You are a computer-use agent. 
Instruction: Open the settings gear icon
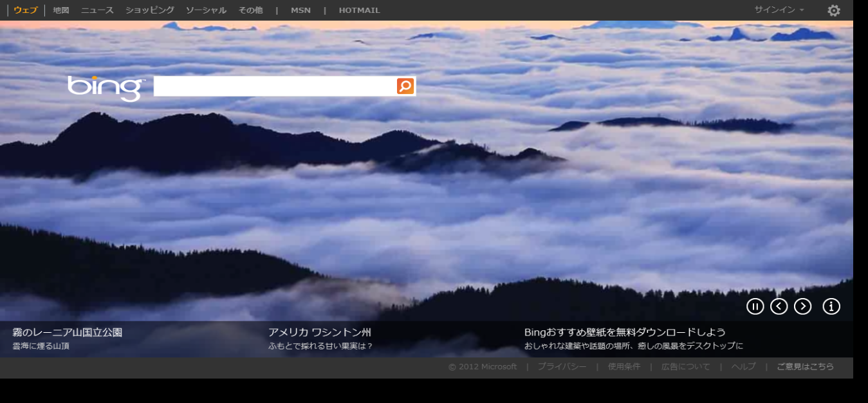(833, 10)
